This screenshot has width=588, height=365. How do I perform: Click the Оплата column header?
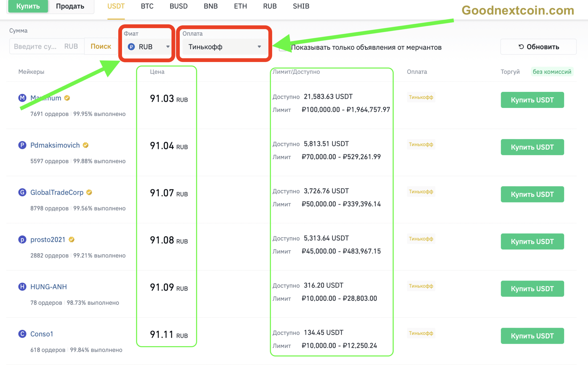coord(417,72)
